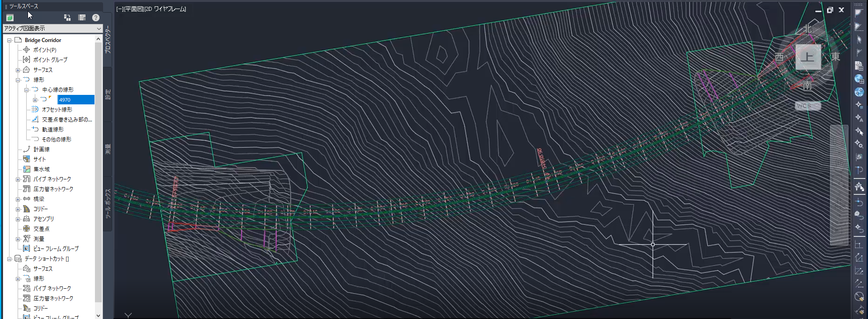The height and width of the screenshot is (319, 868).
Task: Click the 橋梁 bridge icon
Action: pyautogui.click(x=27, y=199)
